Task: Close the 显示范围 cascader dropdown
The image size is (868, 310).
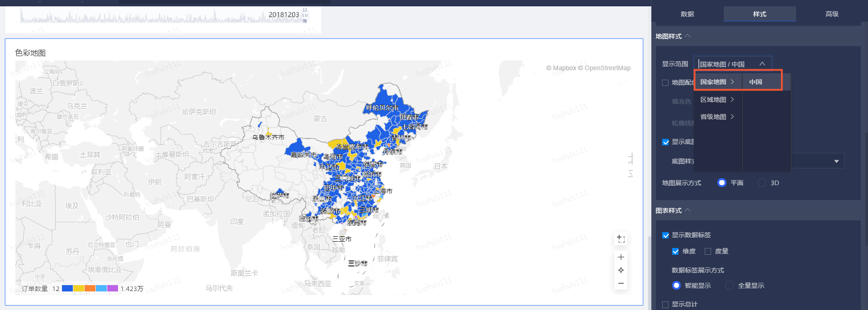Action: pos(762,64)
